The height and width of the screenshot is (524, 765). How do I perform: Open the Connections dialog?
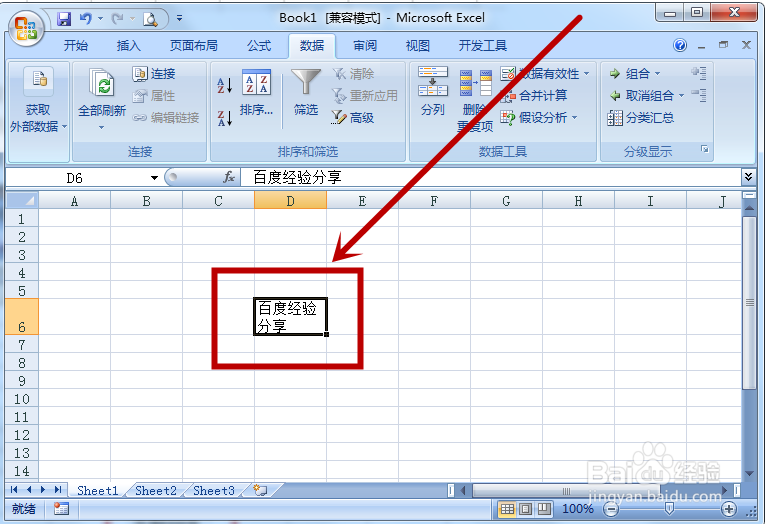[x=154, y=74]
